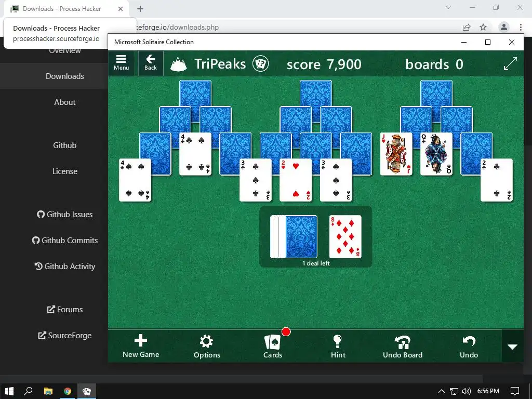This screenshot has height=399, width=532.
Task: Click the 6:56 PM taskbar clock
Action: point(488,391)
